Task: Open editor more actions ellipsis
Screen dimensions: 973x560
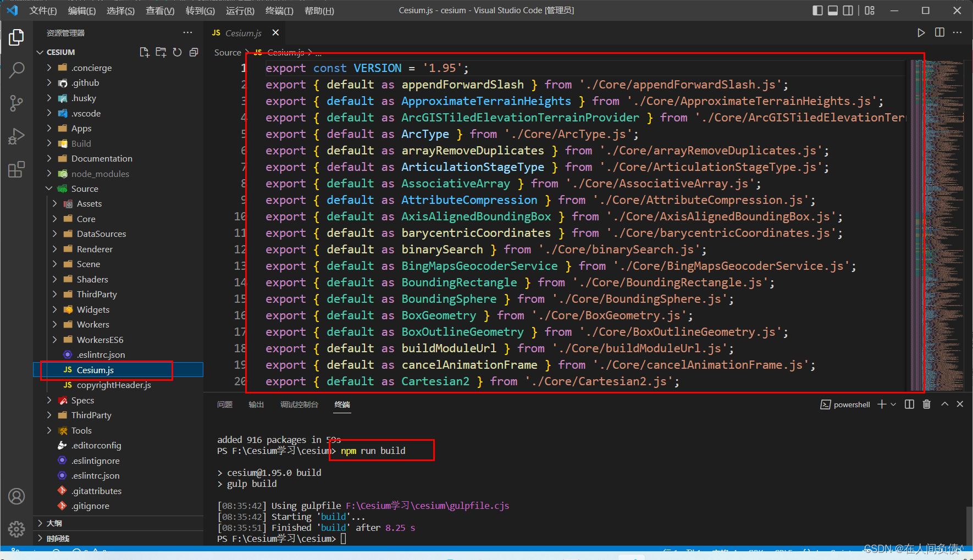Action: pos(958,33)
